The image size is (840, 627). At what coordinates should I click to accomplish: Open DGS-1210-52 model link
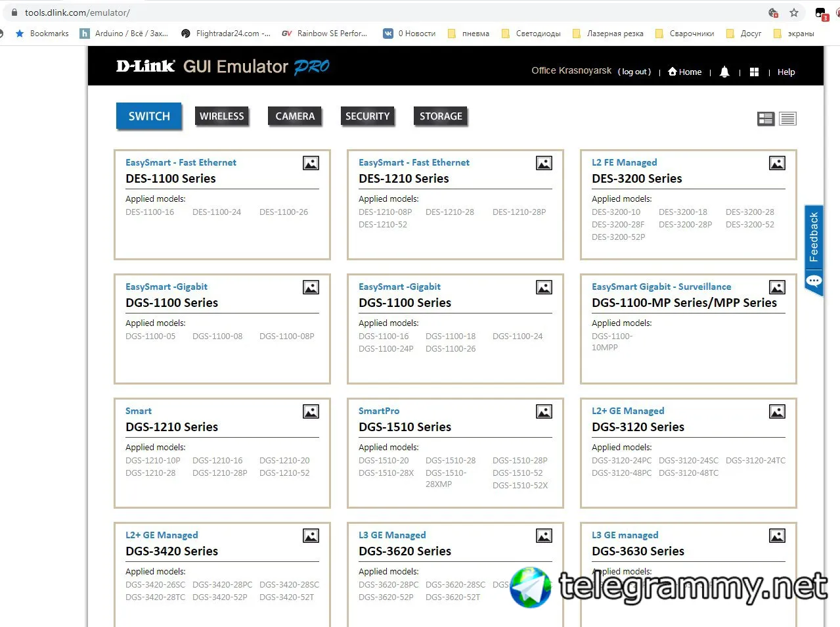[x=284, y=473]
